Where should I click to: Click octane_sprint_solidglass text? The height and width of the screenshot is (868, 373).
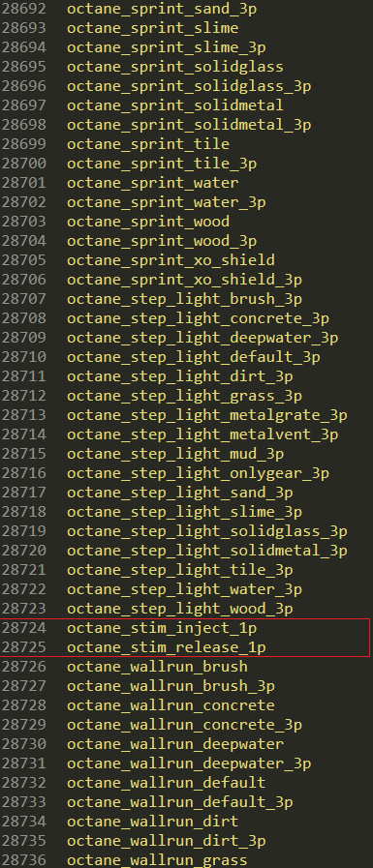[x=175, y=67]
